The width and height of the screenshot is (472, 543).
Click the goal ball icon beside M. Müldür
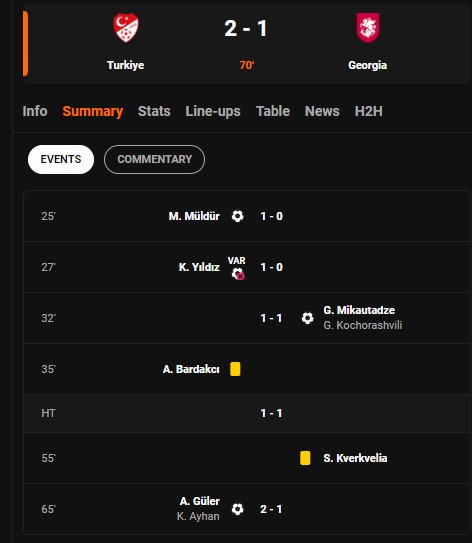(237, 216)
